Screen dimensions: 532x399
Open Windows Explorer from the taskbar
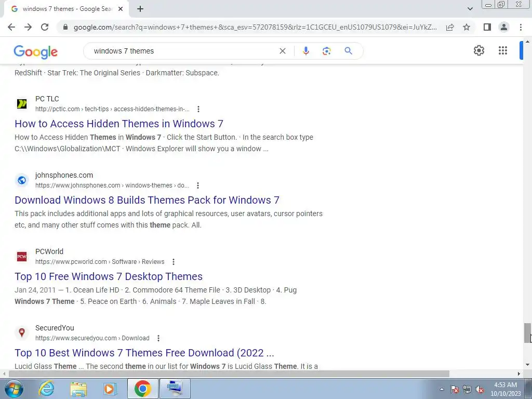point(78,389)
